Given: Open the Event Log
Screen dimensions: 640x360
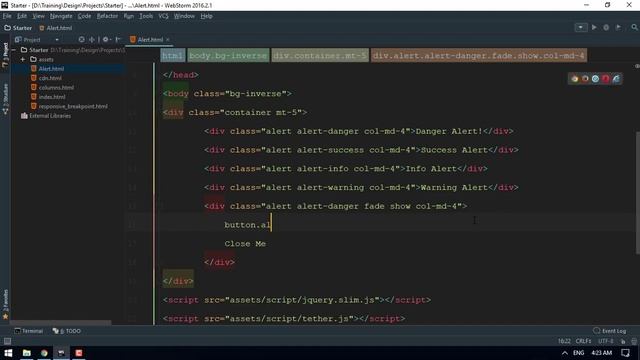Looking at the screenshot, I should coord(610,331).
